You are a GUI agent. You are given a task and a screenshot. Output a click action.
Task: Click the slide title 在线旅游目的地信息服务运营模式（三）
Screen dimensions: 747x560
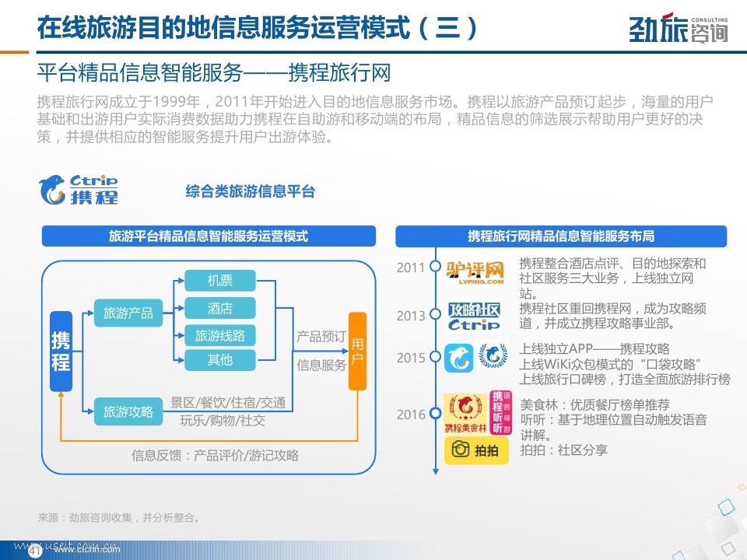point(258,28)
